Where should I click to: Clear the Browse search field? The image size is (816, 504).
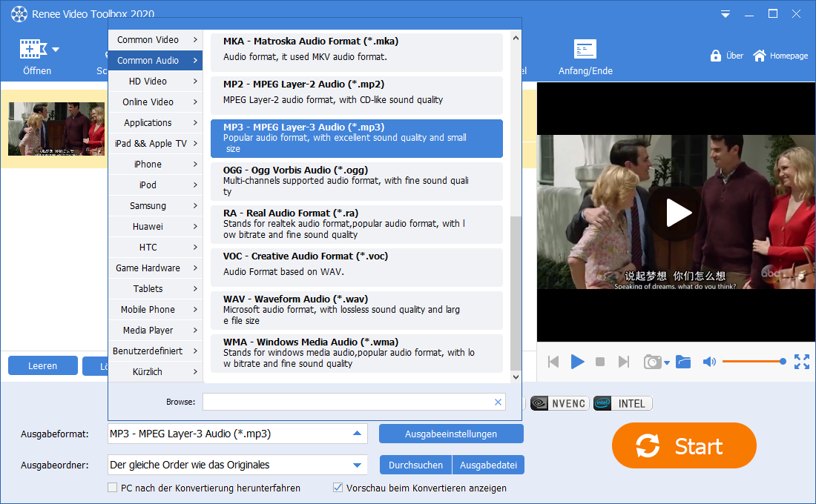498,402
